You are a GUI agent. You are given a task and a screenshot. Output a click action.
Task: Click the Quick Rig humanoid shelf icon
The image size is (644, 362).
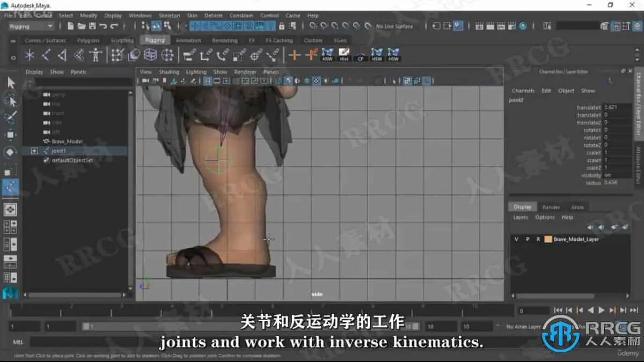click(96, 55)
